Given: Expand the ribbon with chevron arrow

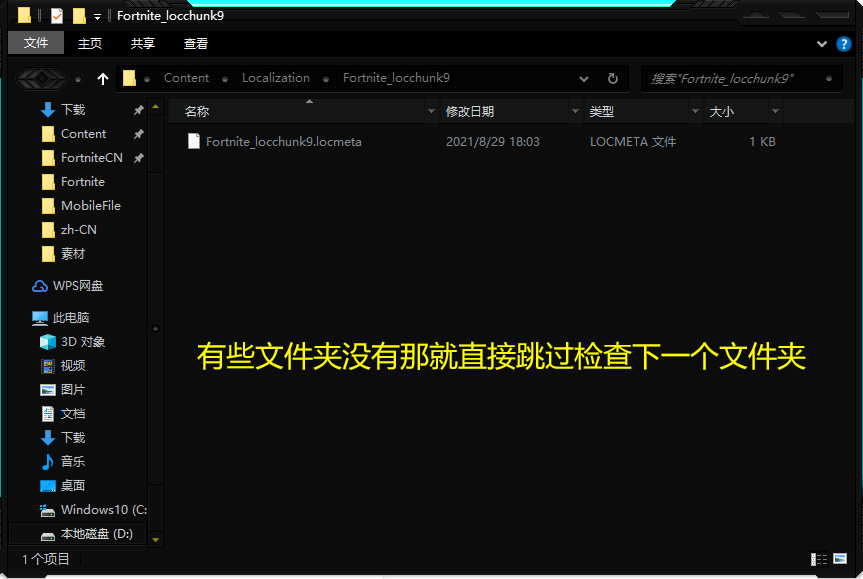Looking at the screenshot, I should [x=821, y=43].
